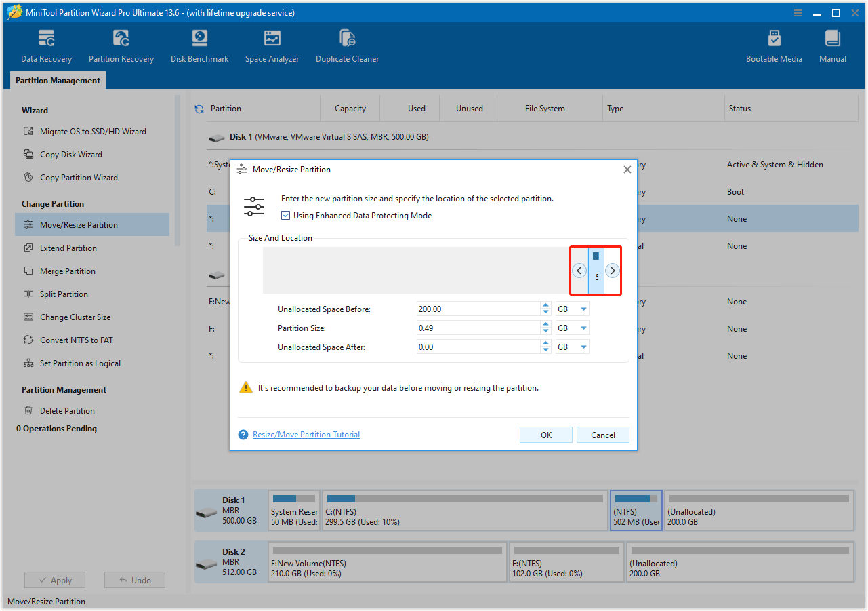Viewport: 868px width, 611px height.
Task: Click the Copy Partition Wizard icon
Action: 28,178
